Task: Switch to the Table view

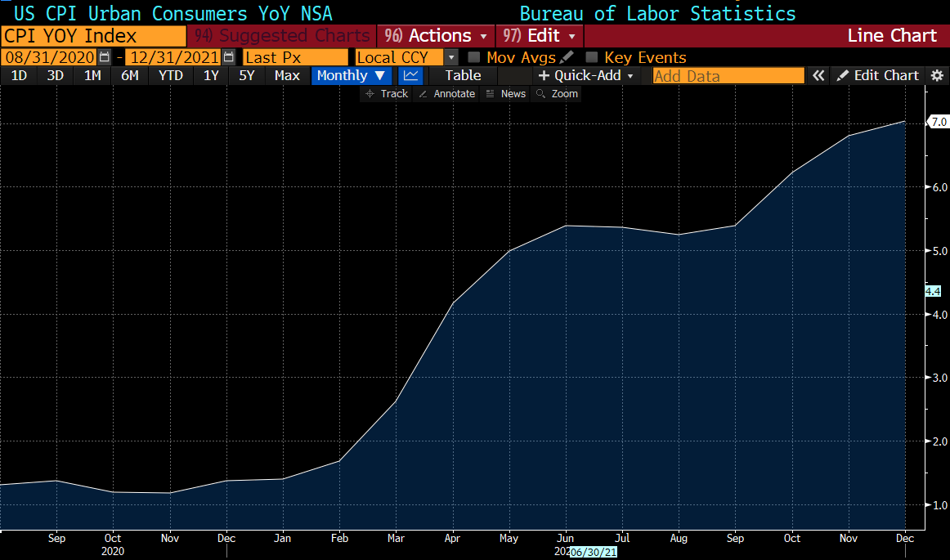Action: [x=463, y=75]
